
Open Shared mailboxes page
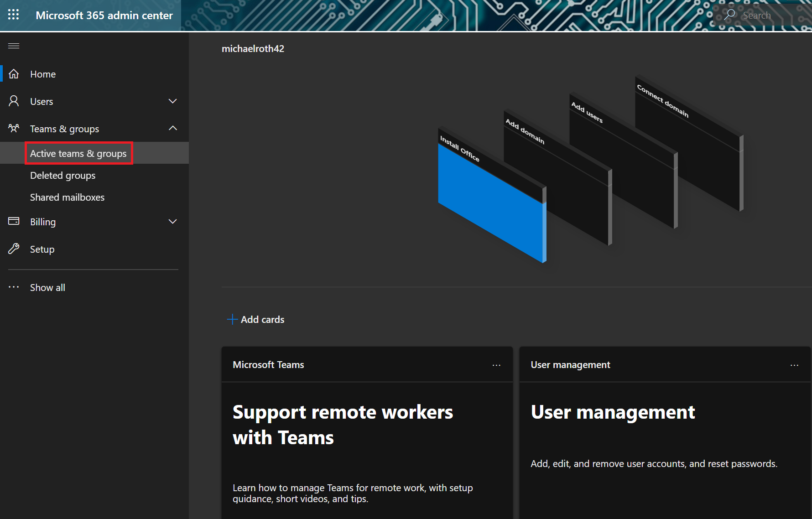(x=94, y=197)
